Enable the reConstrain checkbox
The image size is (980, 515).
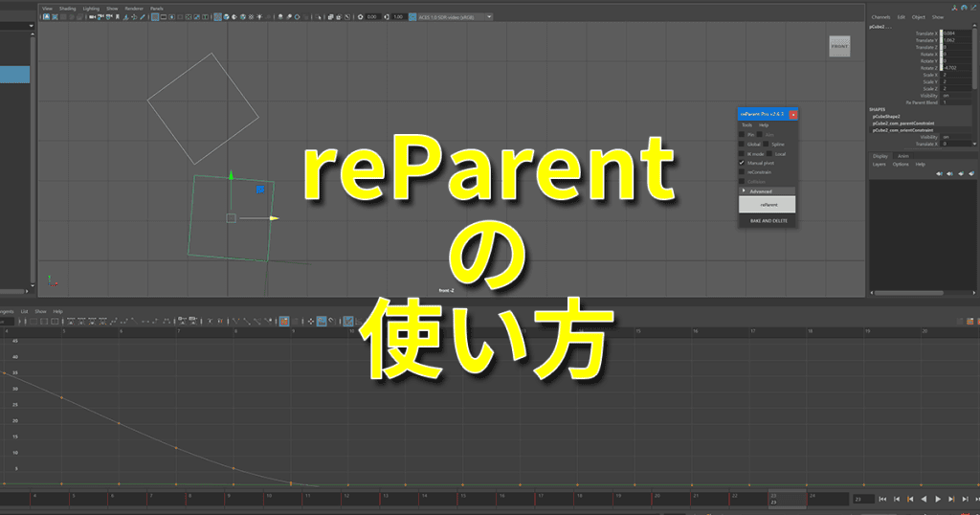(x=742, y=172)
